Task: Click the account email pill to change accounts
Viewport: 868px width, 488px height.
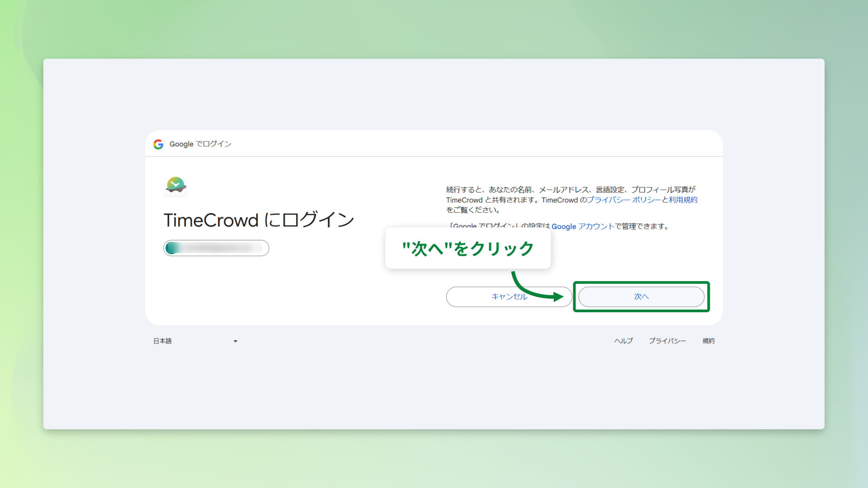Action: click(x=216, y=248)
